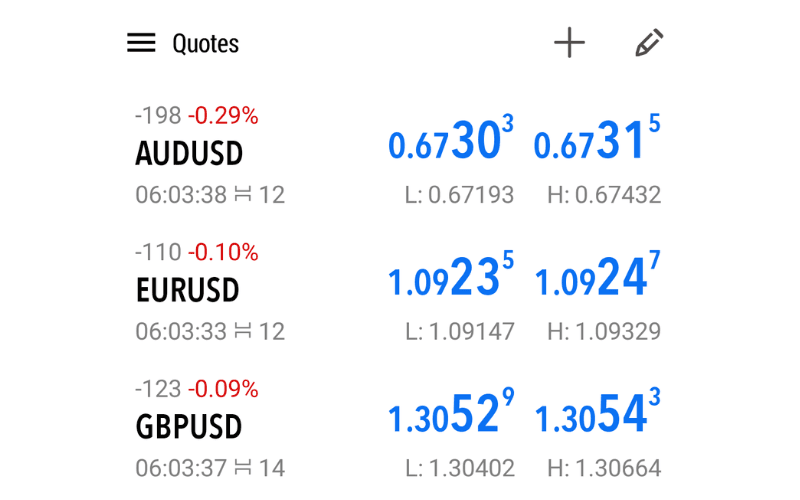
Task: Click GBPUSD bid price 1.30529
Action: [450, 415]
